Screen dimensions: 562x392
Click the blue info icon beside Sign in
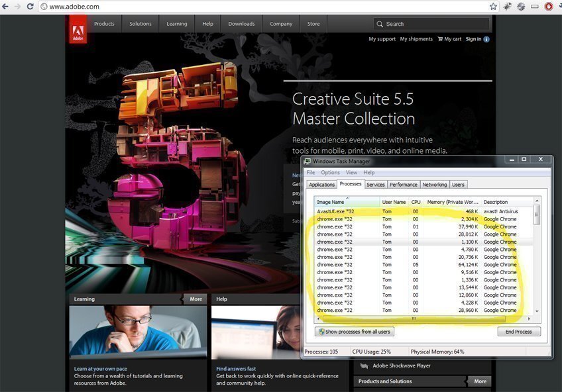coord(486,39)
